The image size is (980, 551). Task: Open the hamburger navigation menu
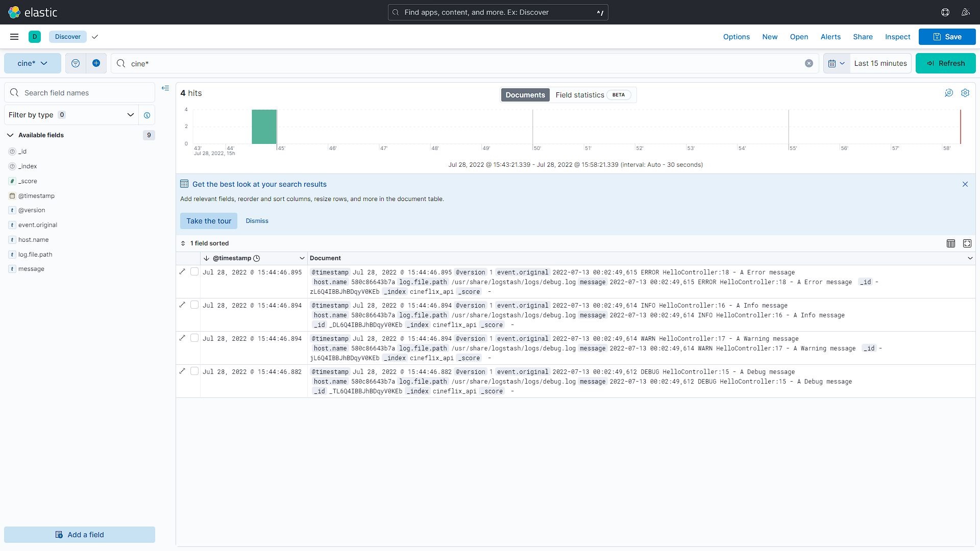pyautogui.click(x=14, y=37)
